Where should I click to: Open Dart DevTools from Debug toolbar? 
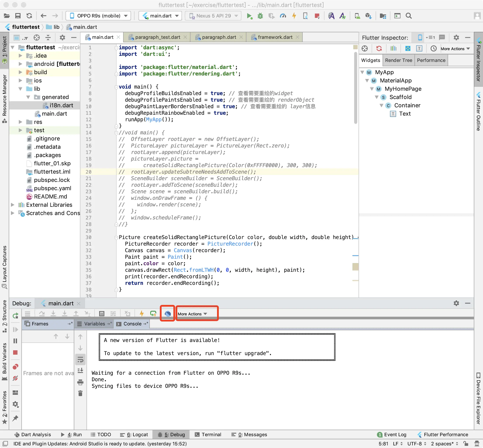167,313
